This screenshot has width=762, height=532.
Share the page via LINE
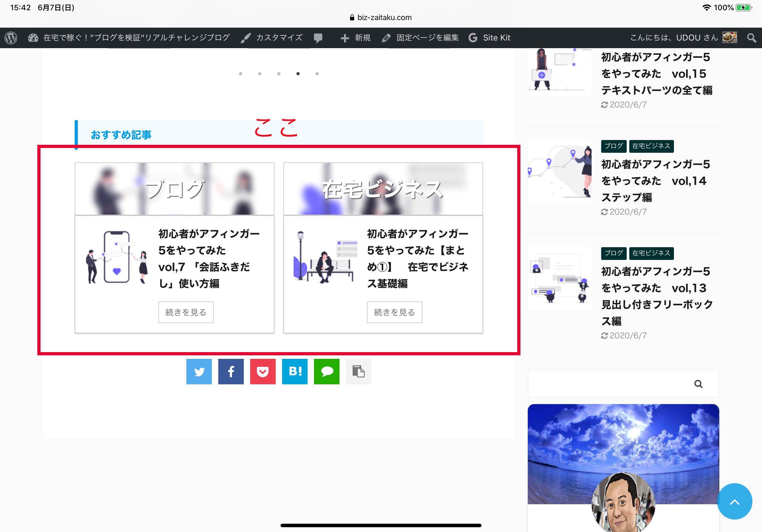tap(327, 372)
